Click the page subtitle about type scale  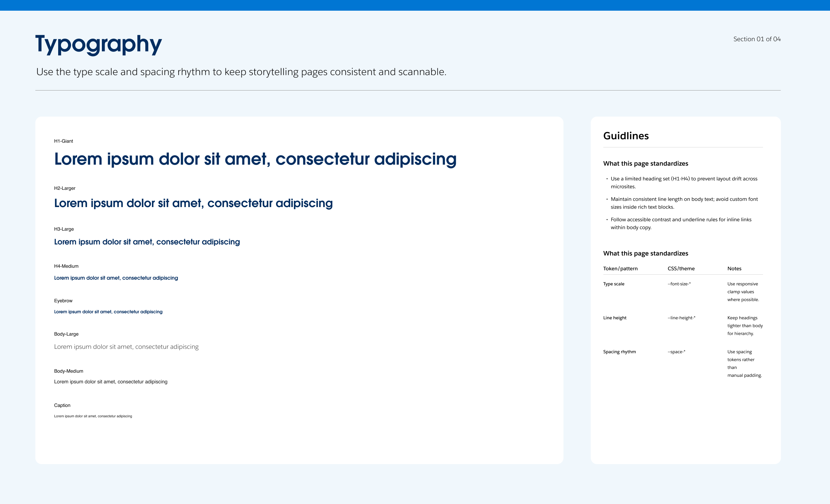click(241, 72)
